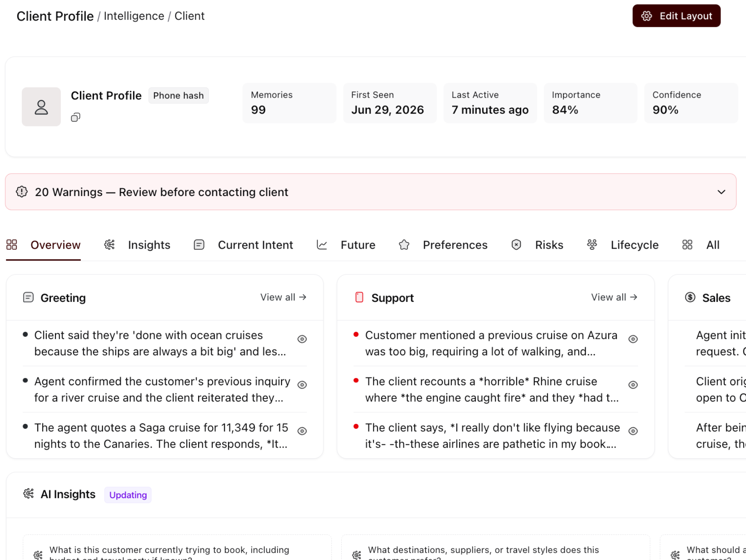Click the Edit Layout button
Screen dimensions: 746x560
676,16
